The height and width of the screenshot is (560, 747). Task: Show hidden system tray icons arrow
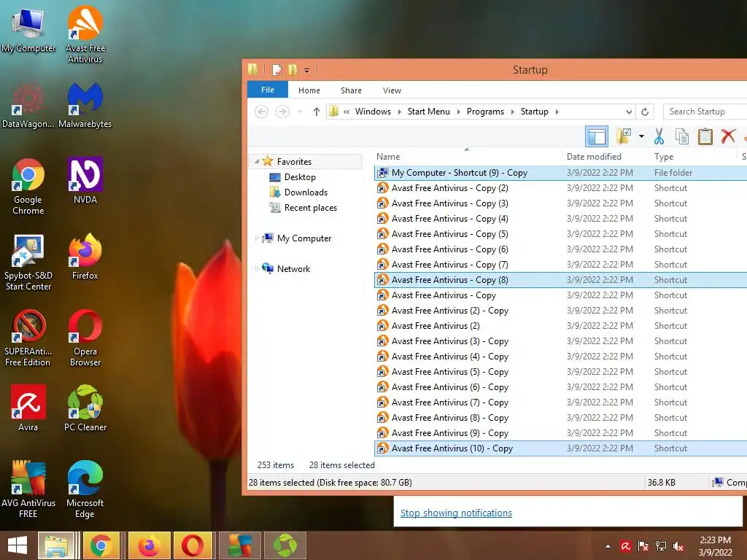(608, 546)
